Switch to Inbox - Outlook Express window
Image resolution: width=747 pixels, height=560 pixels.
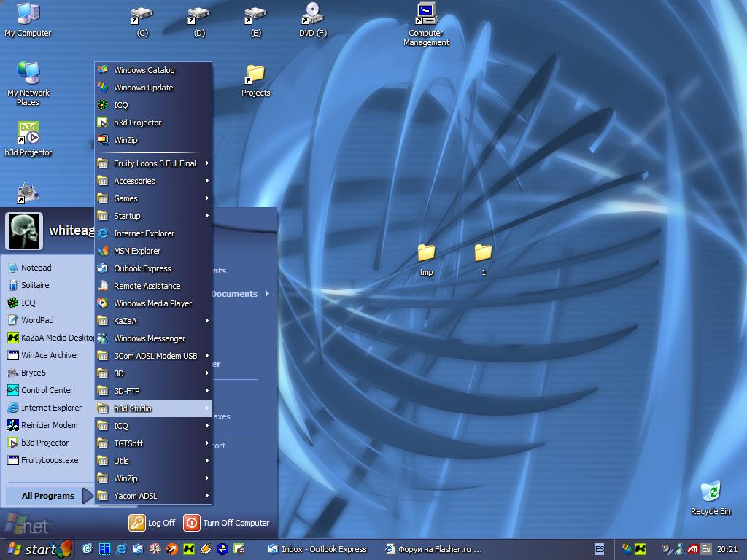click(317, 549)
